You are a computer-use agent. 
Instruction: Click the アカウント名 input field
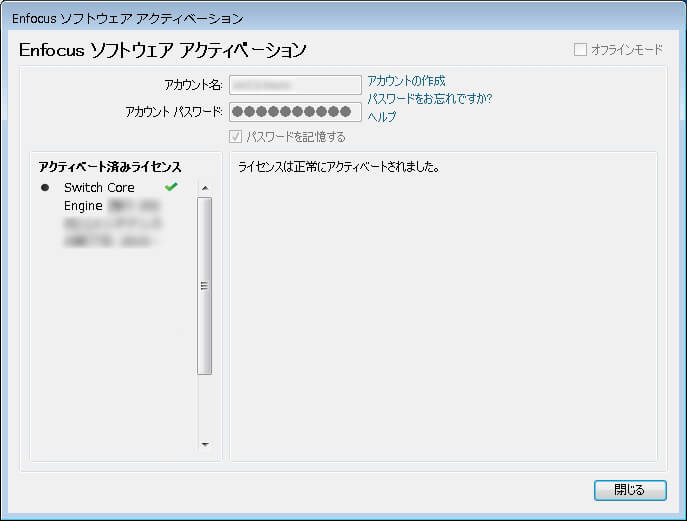(x=295, y=85)
